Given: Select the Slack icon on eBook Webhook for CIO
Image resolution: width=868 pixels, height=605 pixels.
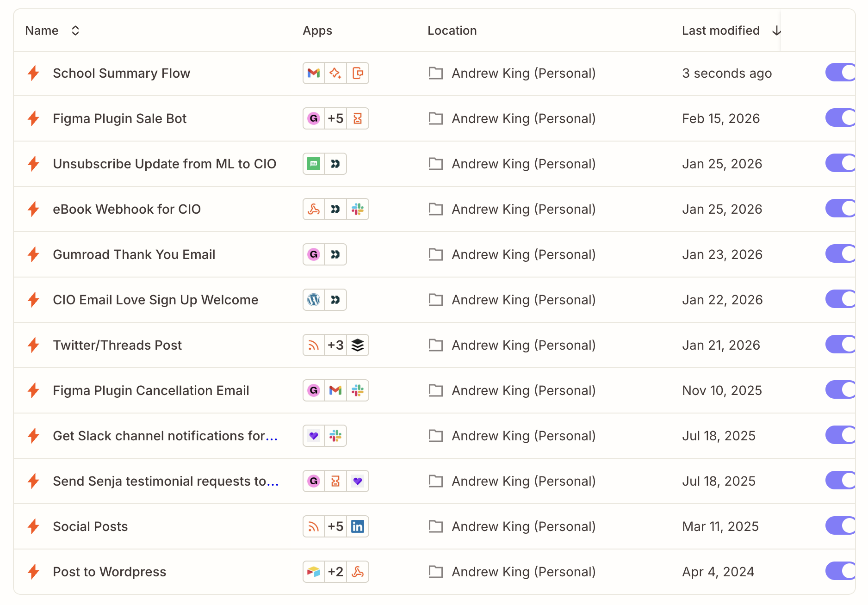Looking at the screenshot, I should [x=358, y=209].
